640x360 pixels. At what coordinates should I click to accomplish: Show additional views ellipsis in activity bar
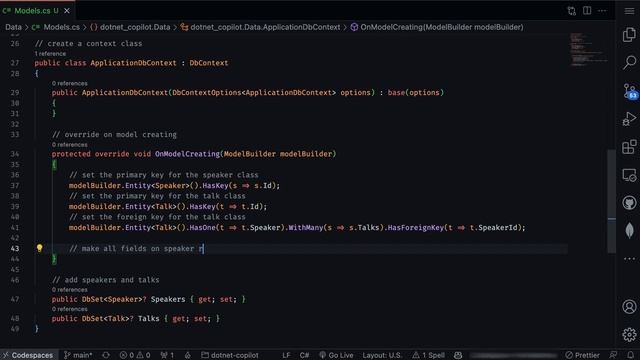click(x=629, y=258)
